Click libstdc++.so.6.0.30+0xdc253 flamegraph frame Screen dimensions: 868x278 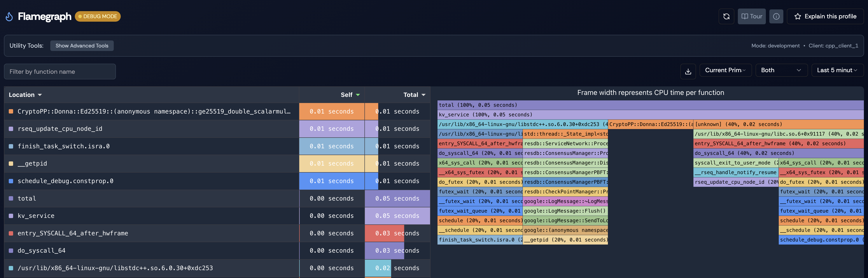coord(523,124)
